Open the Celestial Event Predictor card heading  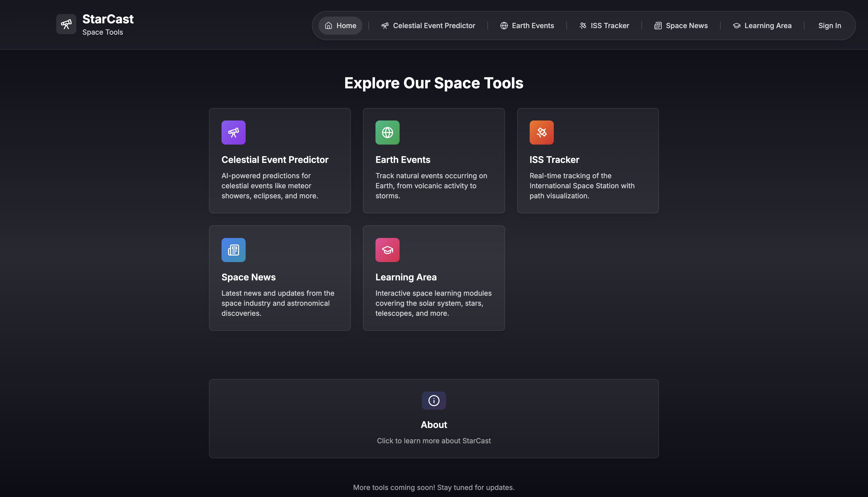point(275,160)
